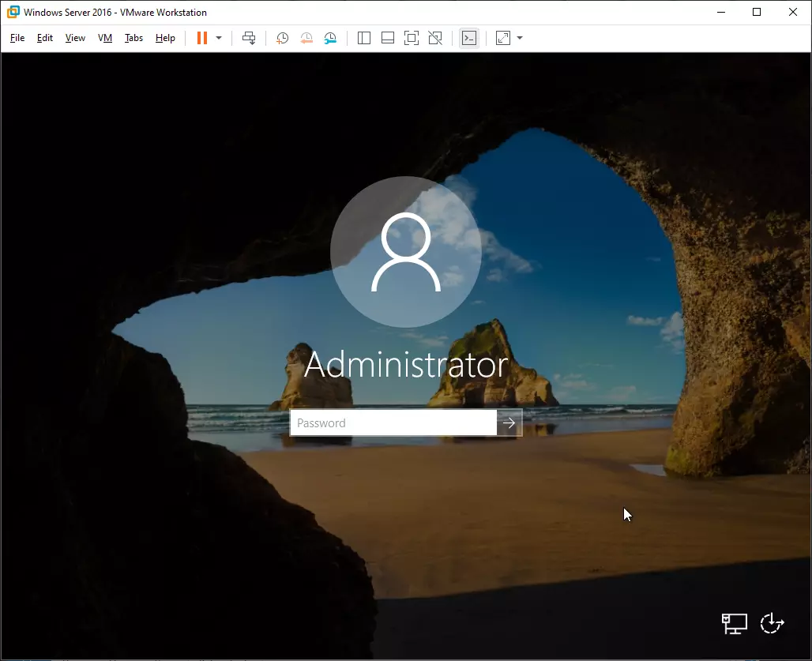The width and height of the screenshot is (812, 661).
Task: Toggle the library sidebar panel icon
Action: tap(364, 38)
